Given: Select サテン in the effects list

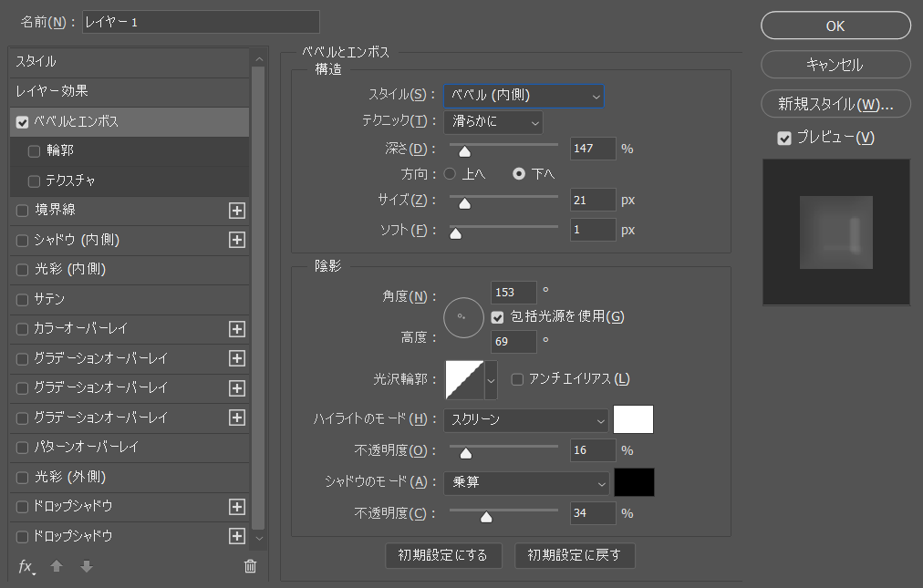Looking at the screenshot, I should coord(49,299).
